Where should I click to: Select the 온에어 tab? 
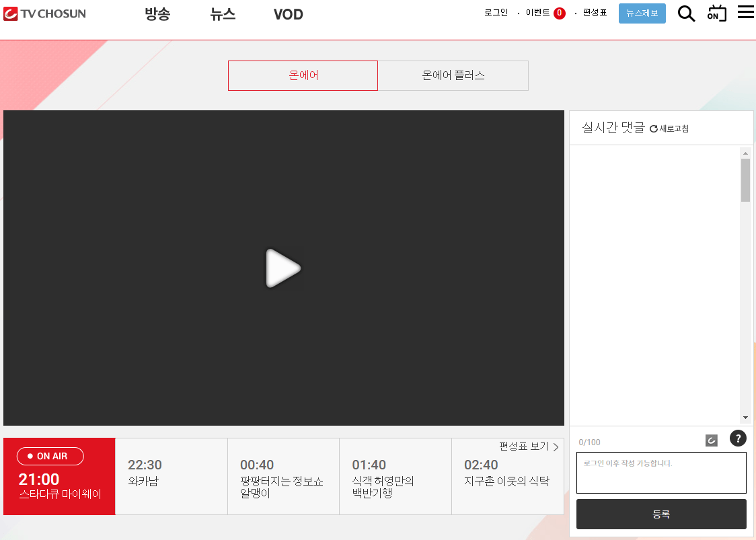click(x=303, y=75)
